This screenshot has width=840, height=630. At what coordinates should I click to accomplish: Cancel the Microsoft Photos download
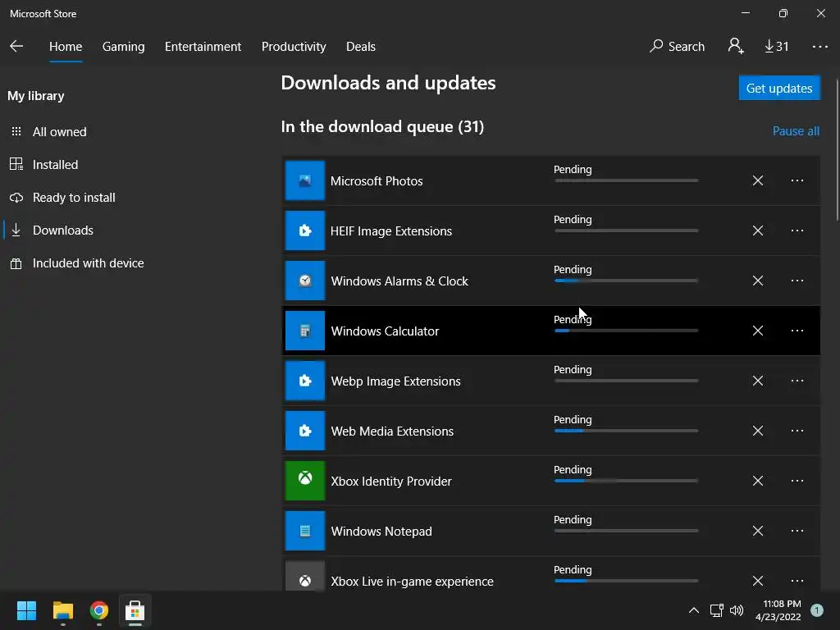(x=757, y=180)
